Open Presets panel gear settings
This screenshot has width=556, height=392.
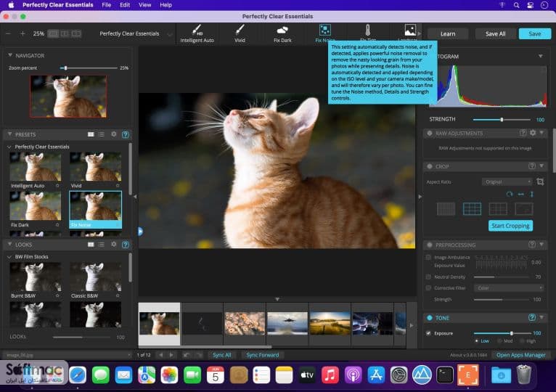tap(113, 134)
